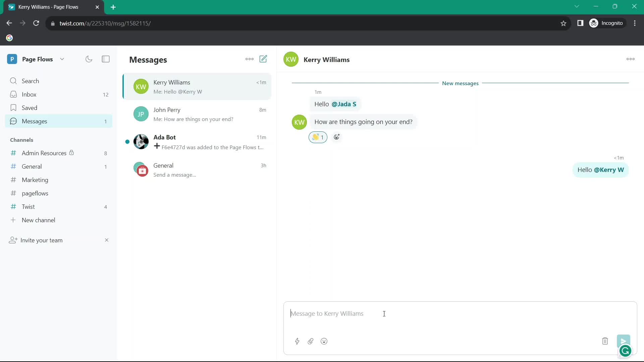Open the General group conversation

197,170
